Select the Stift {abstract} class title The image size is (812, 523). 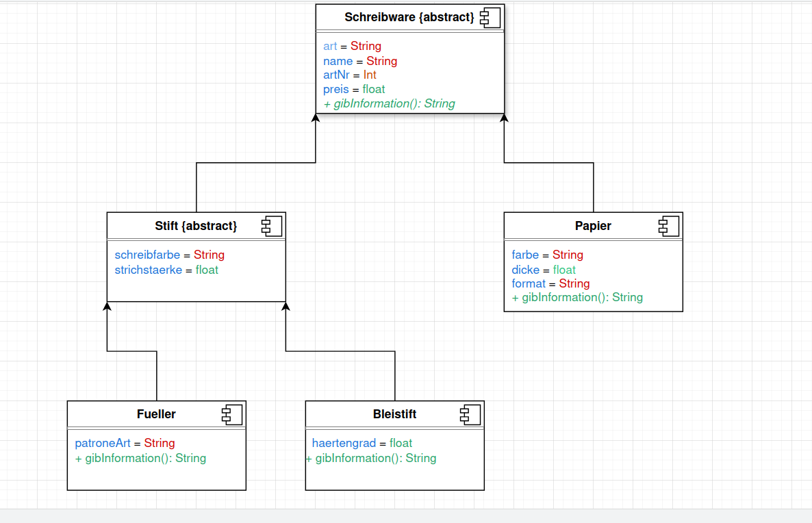click(196, 226)
